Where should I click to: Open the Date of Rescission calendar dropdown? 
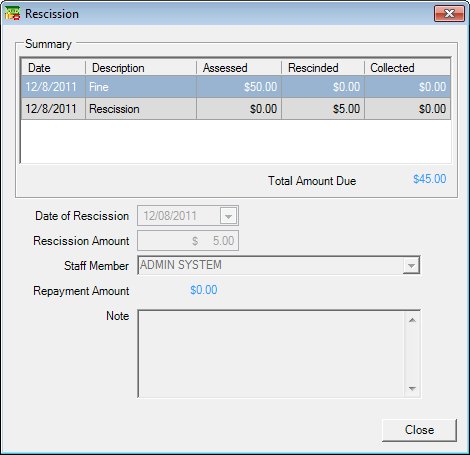click(228, 216)
